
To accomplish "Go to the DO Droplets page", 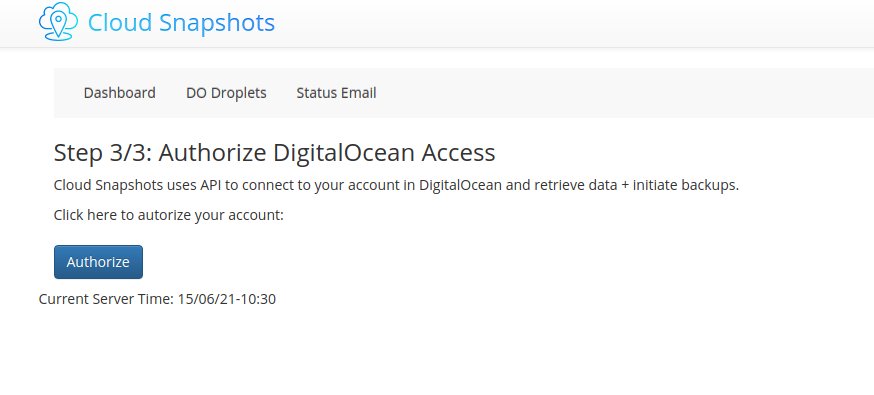I will pyautogui.click(x=226, y=92).
